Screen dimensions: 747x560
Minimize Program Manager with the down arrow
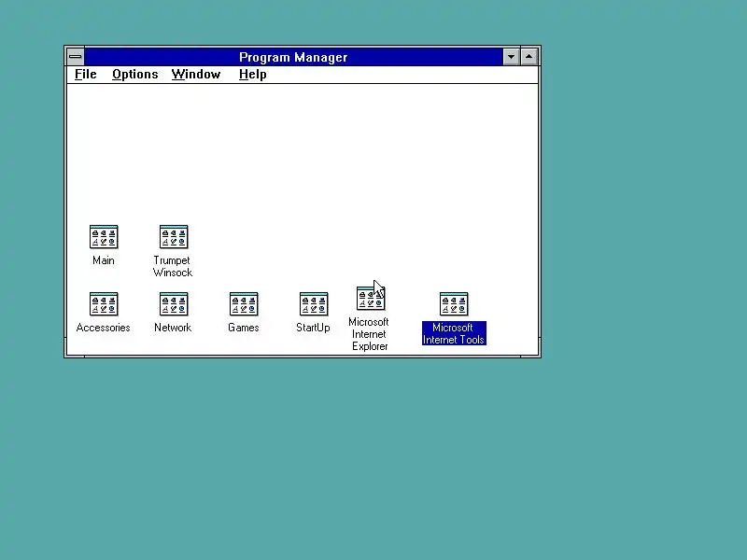(x=511, y=57)
